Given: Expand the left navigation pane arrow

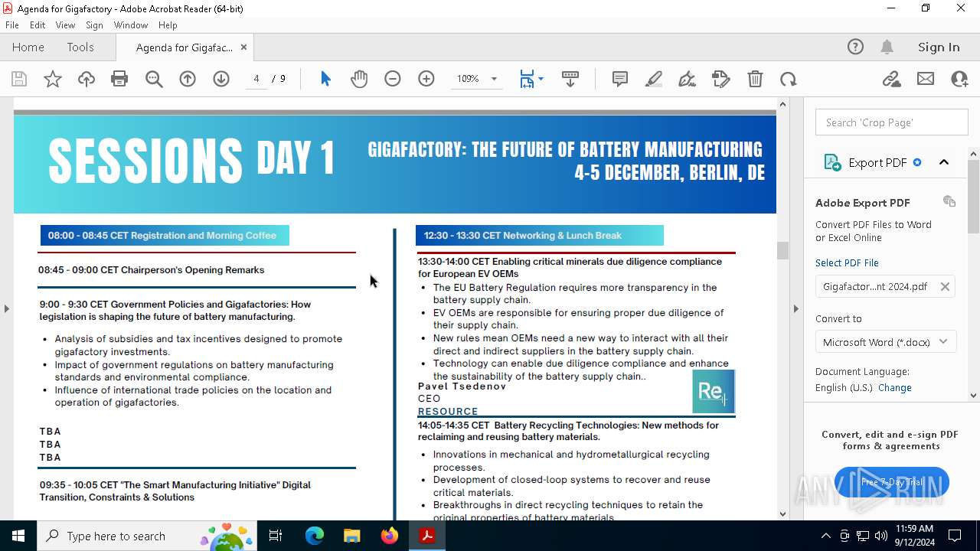Looking at the screenshot, I should click(7, 308).
